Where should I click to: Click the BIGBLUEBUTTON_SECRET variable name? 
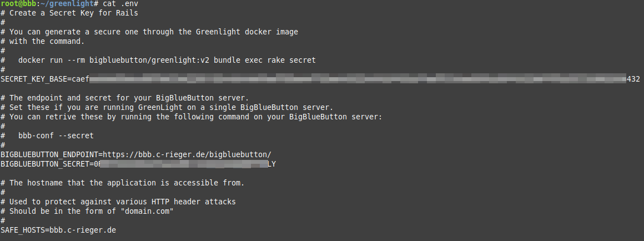(45, 164)
